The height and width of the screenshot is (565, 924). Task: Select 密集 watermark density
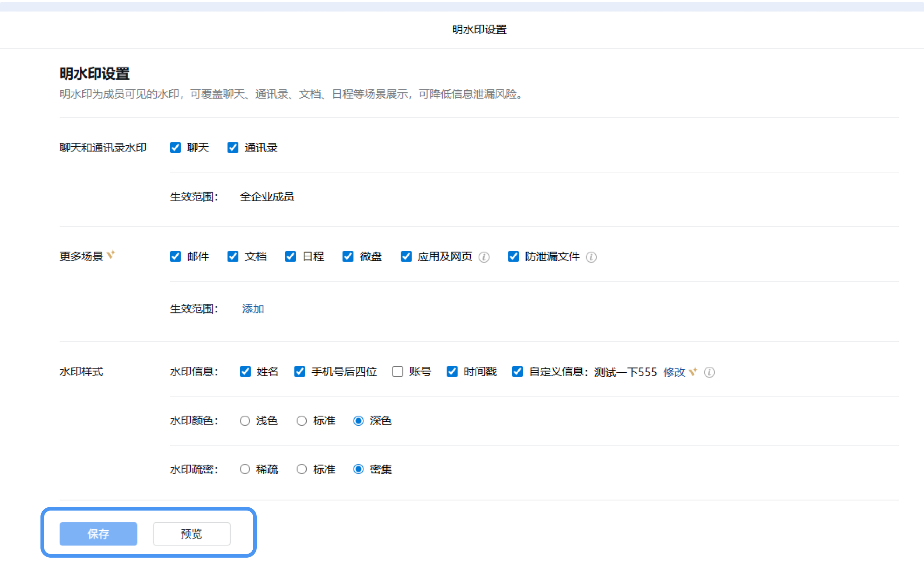tap(359, 469)
